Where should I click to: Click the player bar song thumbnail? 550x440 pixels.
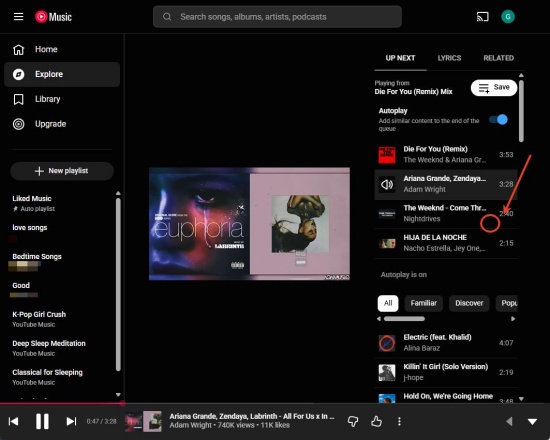[143, 421]
